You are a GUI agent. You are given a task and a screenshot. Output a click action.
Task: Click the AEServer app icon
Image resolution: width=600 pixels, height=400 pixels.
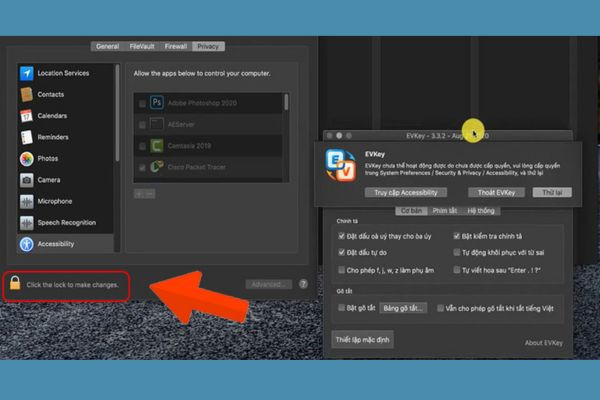[x=157, y=124]
